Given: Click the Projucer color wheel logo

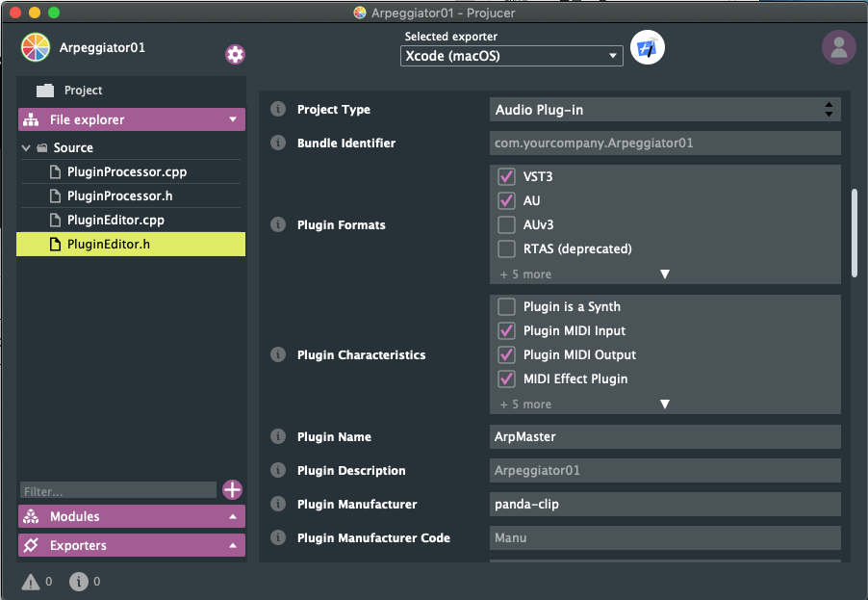Looking at the screenshot, I should (36, 47).
